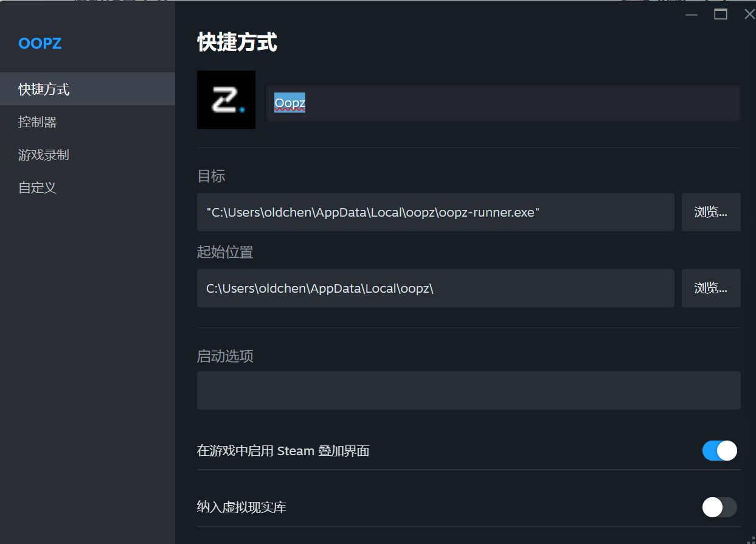Enable the 纳入虚拟现实库 toggle
Viewport: 756px width, 544px height.
point(720,507)
